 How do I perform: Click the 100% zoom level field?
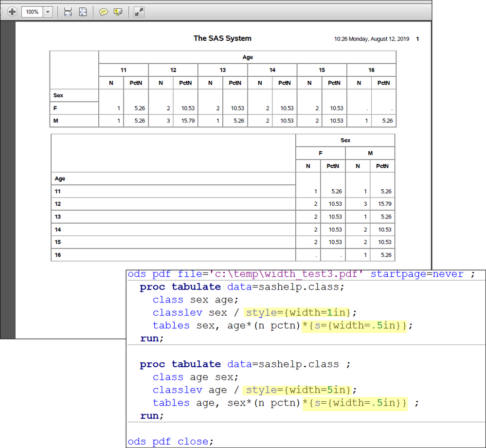(x=32, y=12)
